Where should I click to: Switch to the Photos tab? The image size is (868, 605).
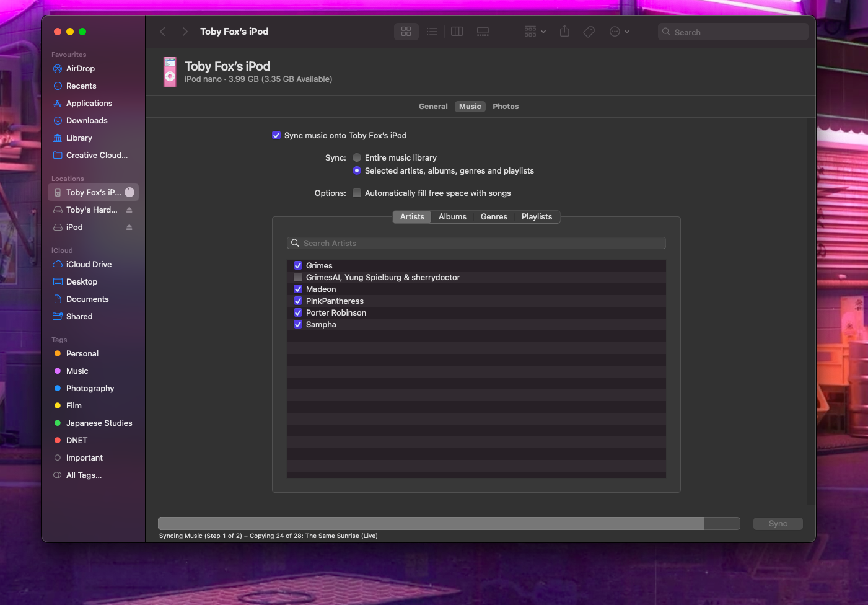click(506, 107)
